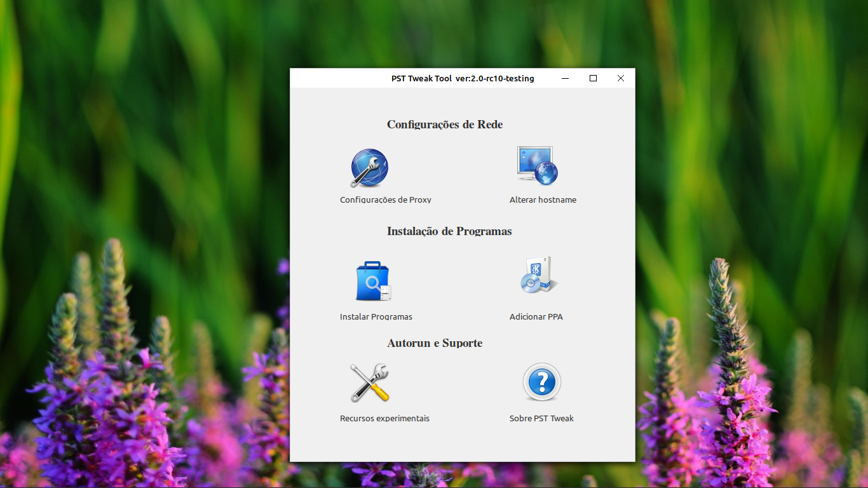This screenshot has width=868, height=488.
Task: Click the 'Recursos experimentais' label
Action: pyautogui.click(x=384, y=418)
